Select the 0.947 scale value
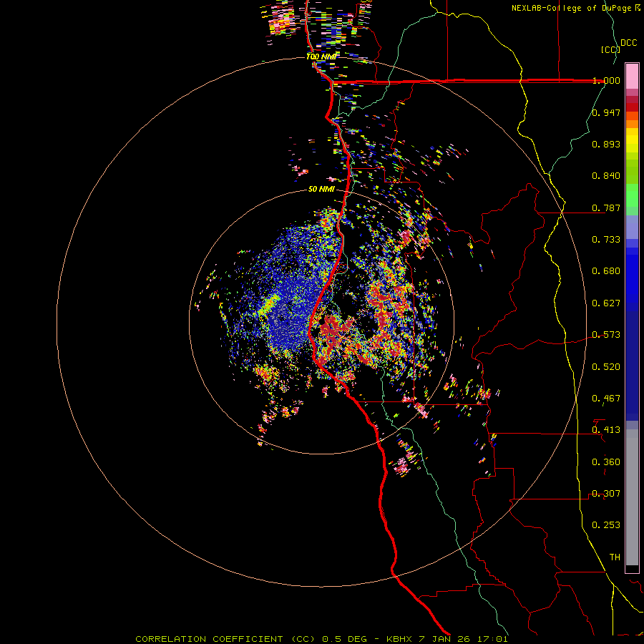The height and width of the screenshot is (644, 644). pyautogui.click(x=606, y=112)
